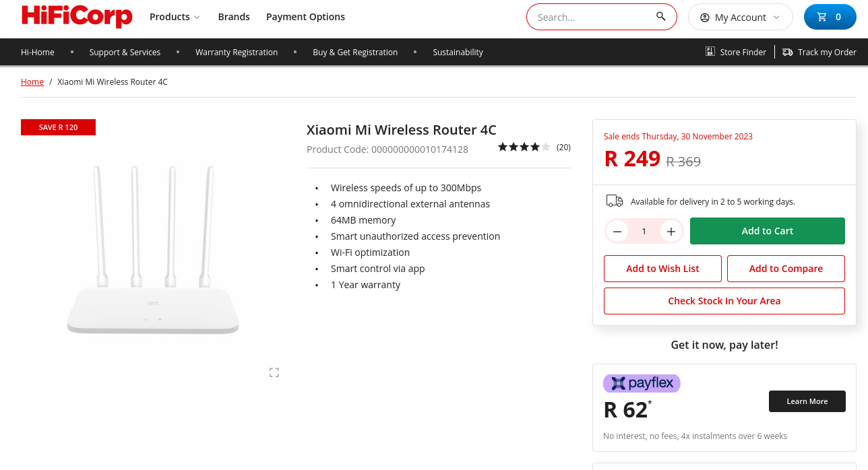Click the Add to Cart button

tap(767, 231)
